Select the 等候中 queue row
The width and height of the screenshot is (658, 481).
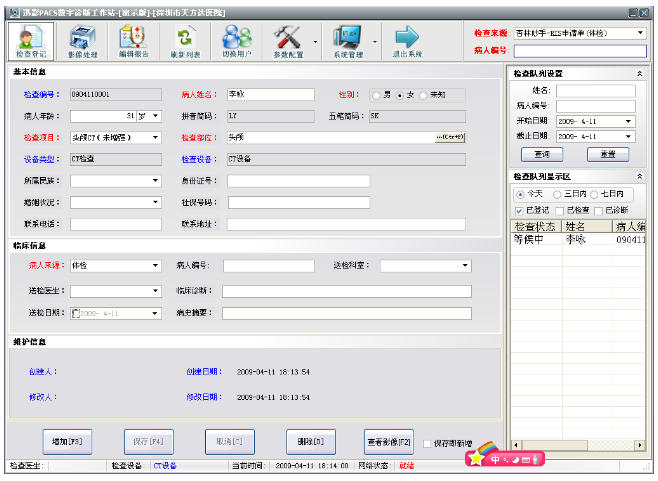tap(578, 240)
